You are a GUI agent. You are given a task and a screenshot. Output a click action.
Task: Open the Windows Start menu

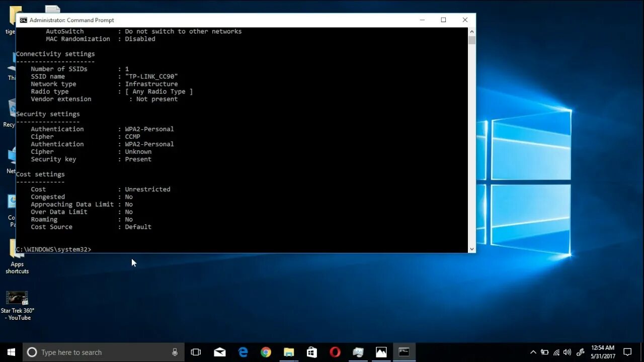(11, 352)
